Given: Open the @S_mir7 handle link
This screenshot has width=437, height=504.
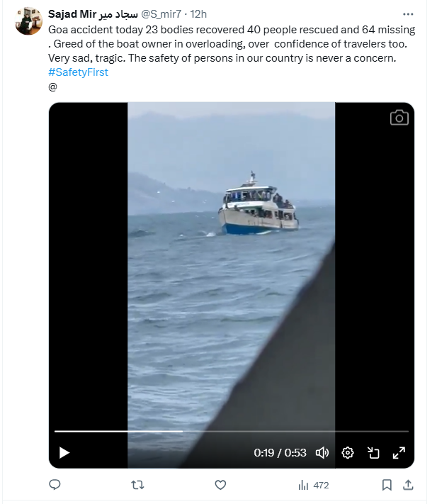Looking at the screenshot, I should pos(161,14).
